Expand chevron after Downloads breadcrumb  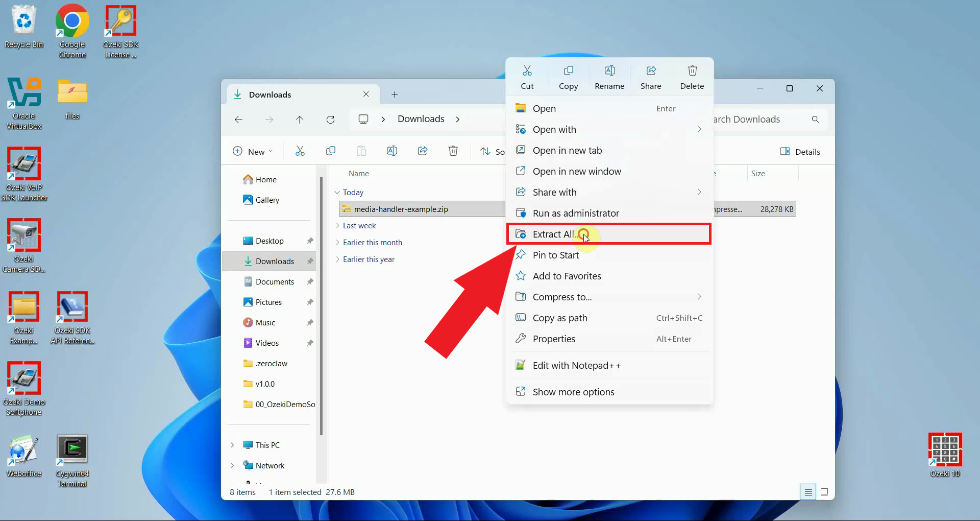(458, 120)
